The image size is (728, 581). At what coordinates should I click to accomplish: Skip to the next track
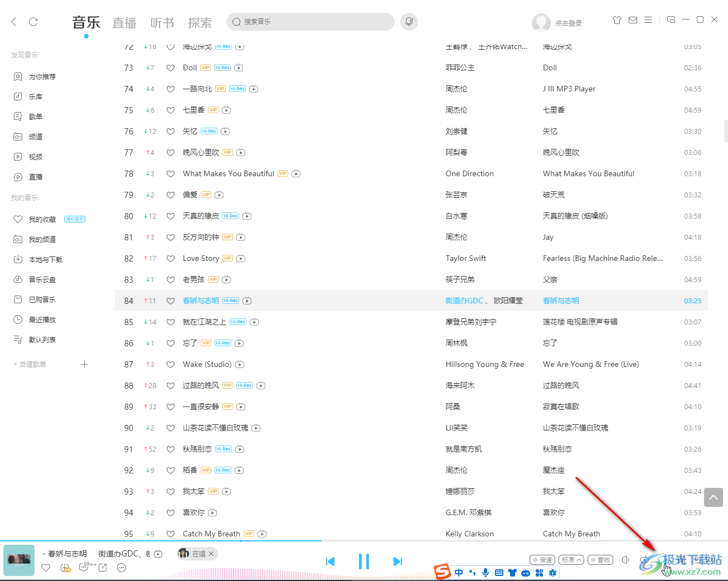[397, 561]
